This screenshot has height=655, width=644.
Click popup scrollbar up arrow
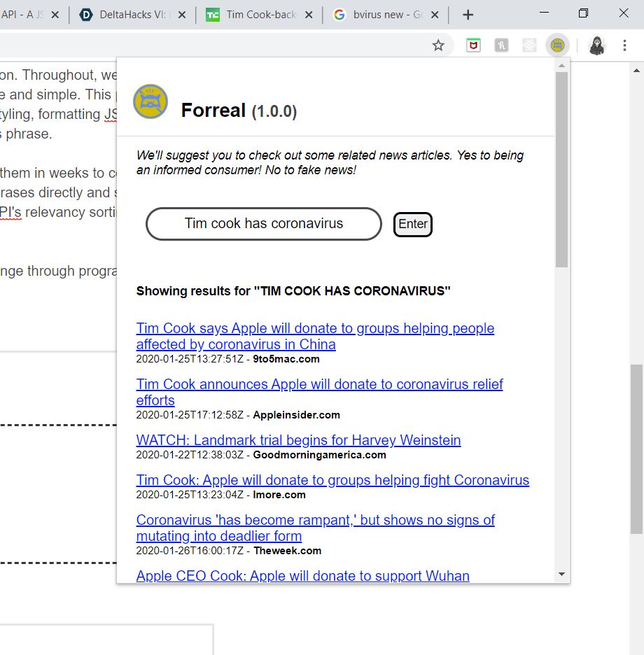click(x=561, y=66)
